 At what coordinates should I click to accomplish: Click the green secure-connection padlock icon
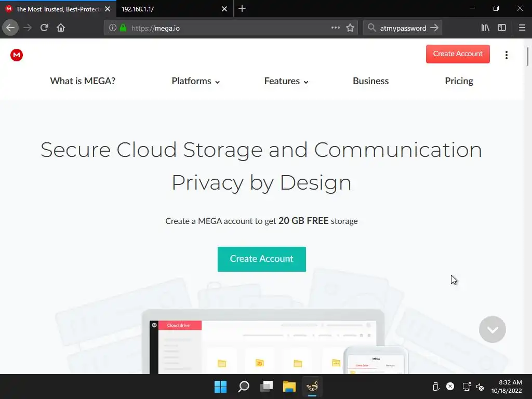[x=123, y=28]
